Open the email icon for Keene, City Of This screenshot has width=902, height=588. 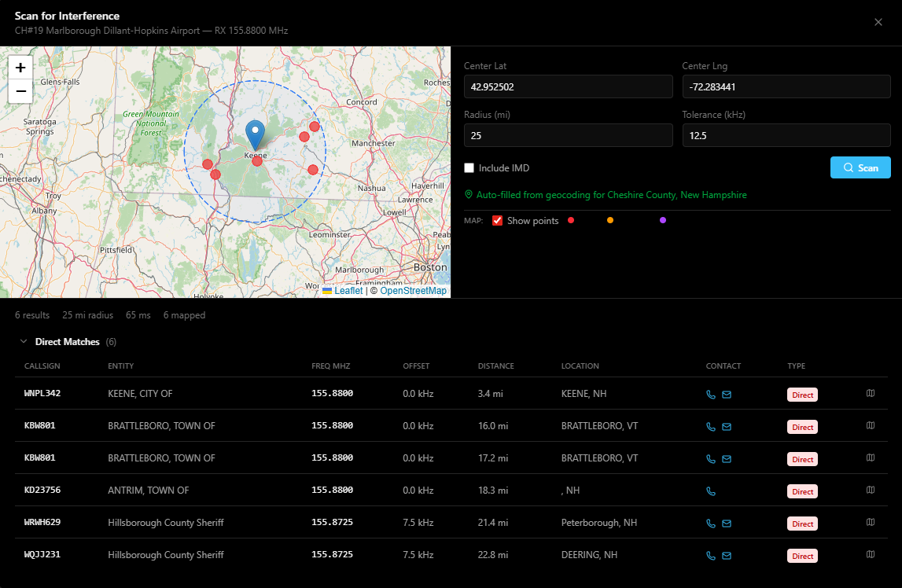tap(725, 394)
